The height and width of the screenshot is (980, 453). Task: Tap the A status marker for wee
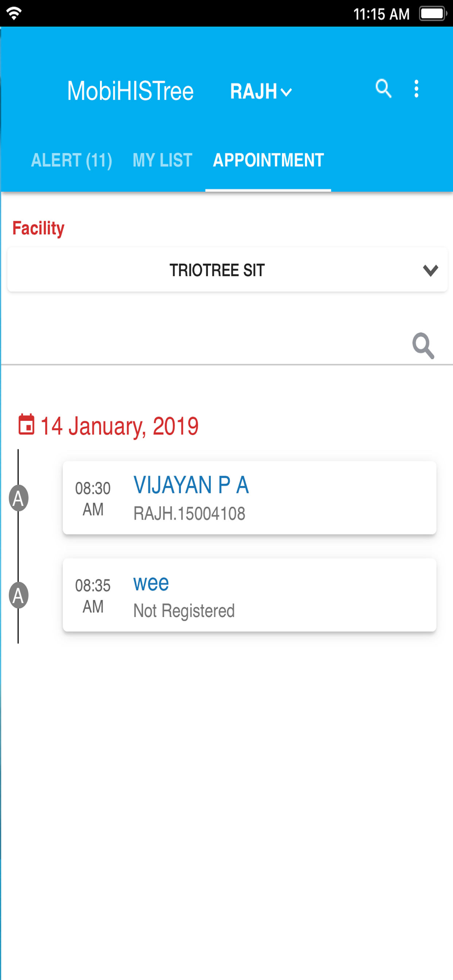[19, 595]
